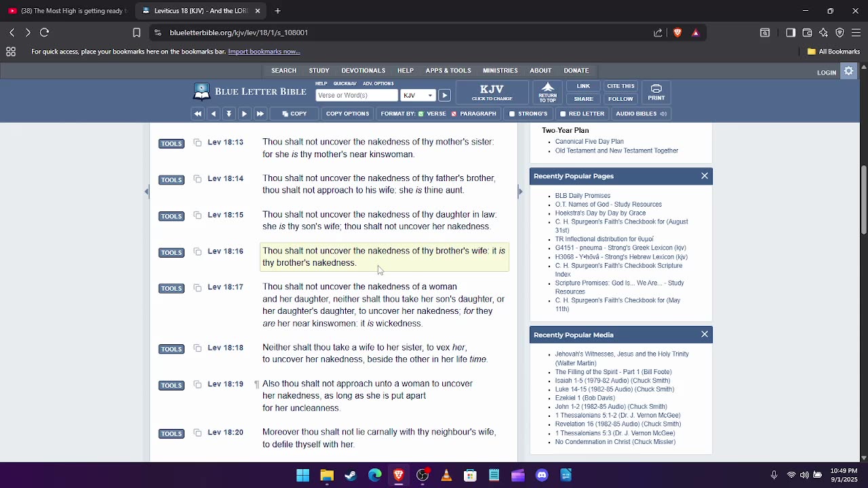Open the APPS & TOOLS menu

pyautogui.click(x=448, y=70)
